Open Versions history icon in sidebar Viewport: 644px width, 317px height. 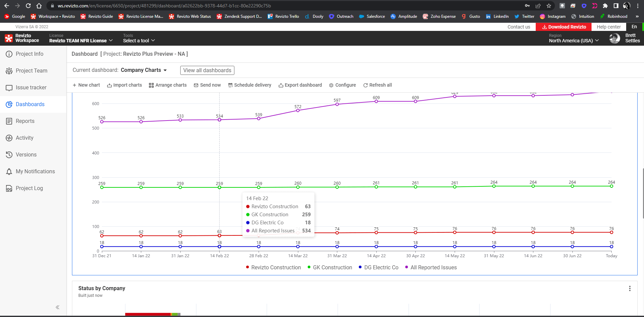pyautogui.click(x=9, y=155)
